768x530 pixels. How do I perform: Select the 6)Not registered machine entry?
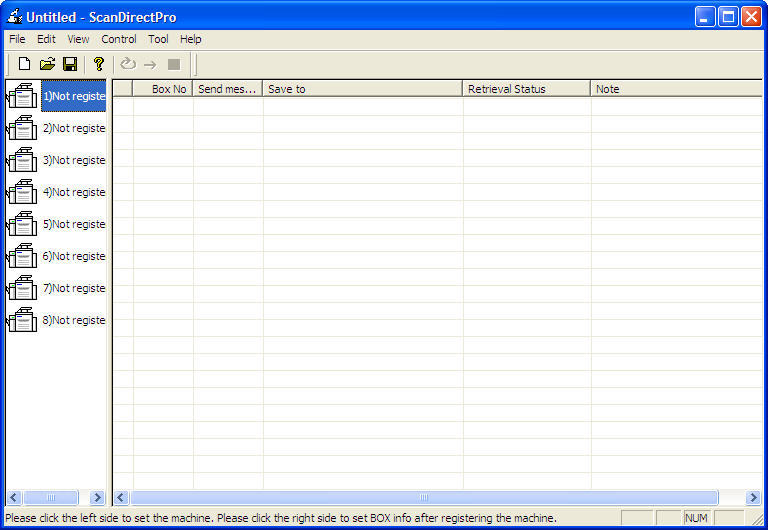(73, 256)
